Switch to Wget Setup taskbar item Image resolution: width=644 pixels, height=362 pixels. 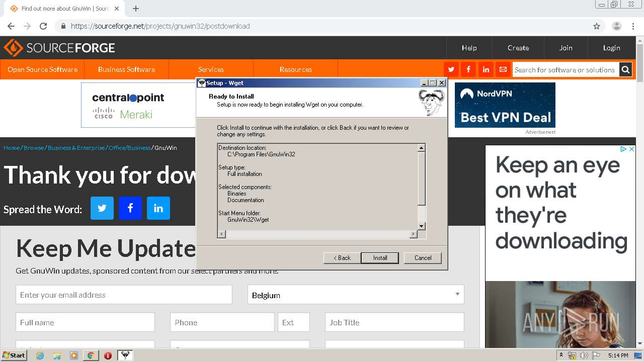click(x=125, y=355)
